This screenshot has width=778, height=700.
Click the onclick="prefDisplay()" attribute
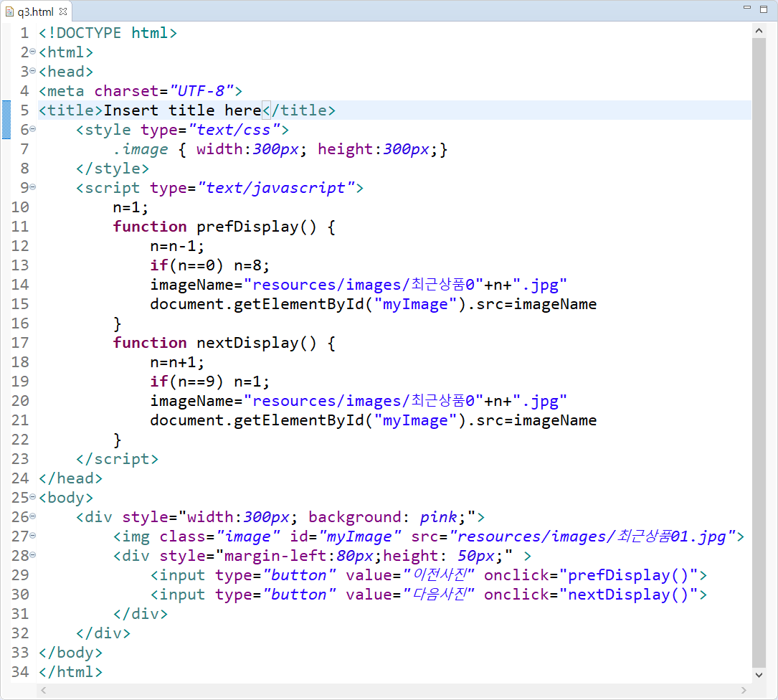(592, 575)
